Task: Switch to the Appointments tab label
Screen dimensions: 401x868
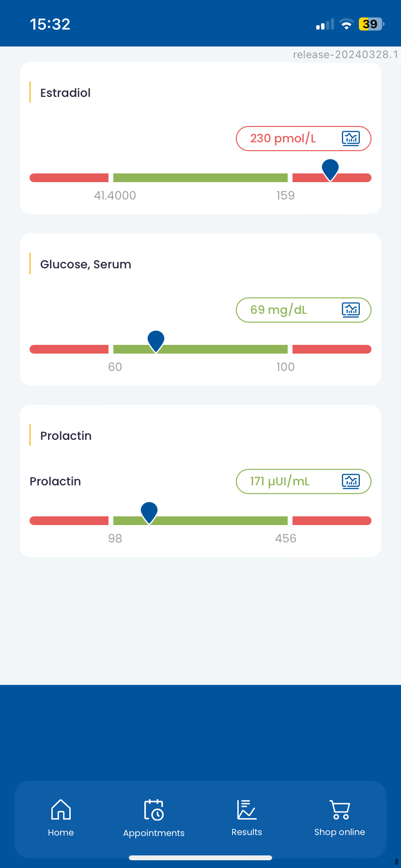Action: pyautogui.click(x=154, y=833)
